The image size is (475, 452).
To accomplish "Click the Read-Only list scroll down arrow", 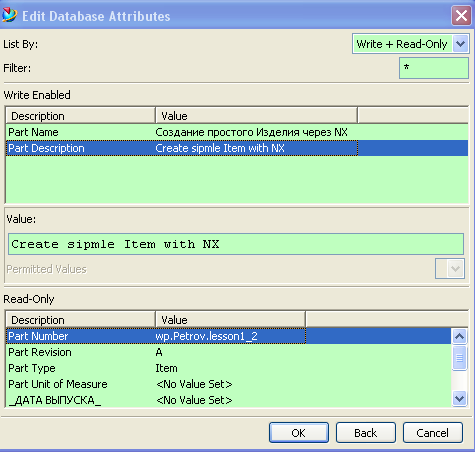I will 459,398.
